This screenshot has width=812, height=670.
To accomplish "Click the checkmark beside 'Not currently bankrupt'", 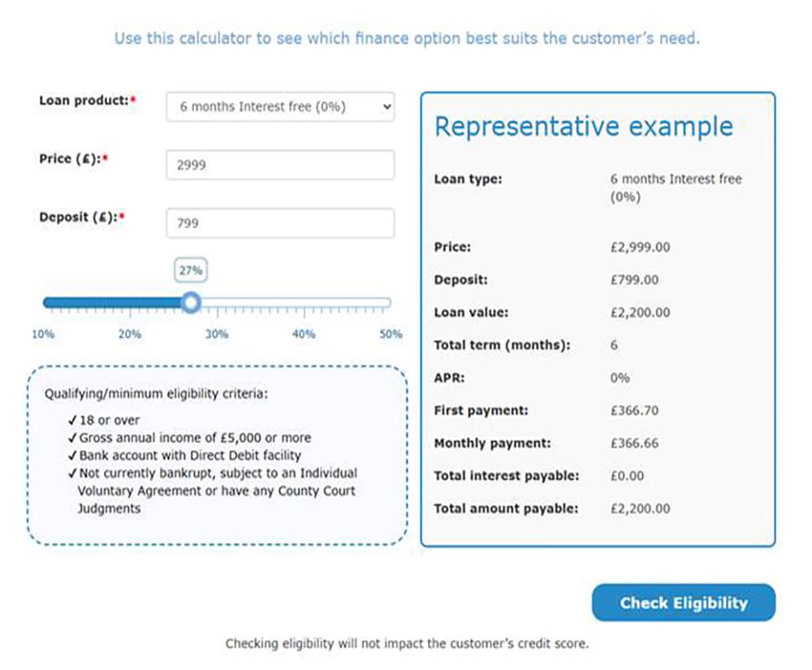I will (x=73, y=473).
